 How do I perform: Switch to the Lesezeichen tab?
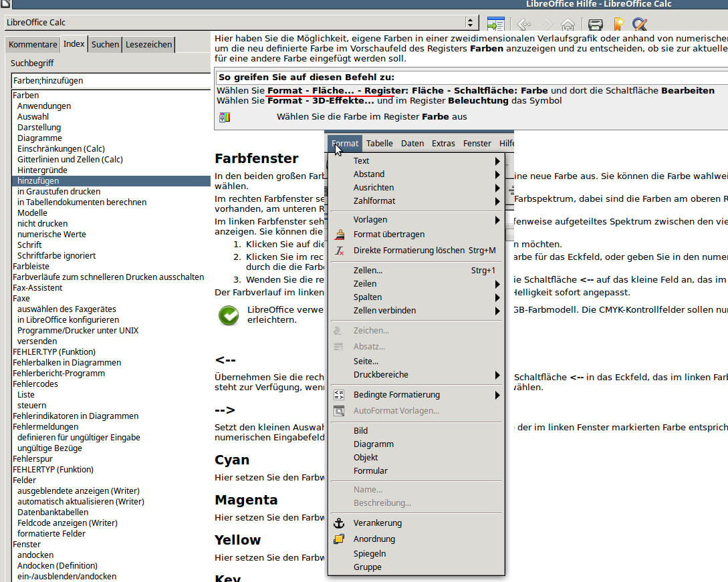coord(148,45)
